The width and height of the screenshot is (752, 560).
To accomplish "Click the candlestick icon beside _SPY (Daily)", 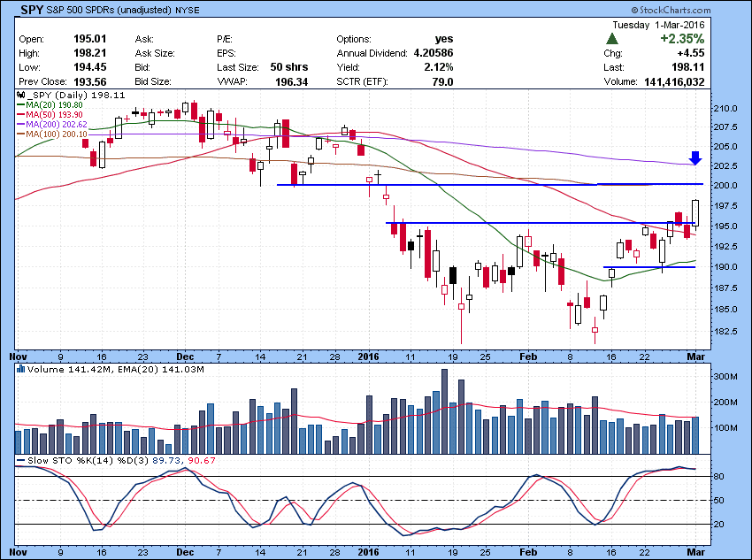I will pyautogui.click(x=20, y=95).
